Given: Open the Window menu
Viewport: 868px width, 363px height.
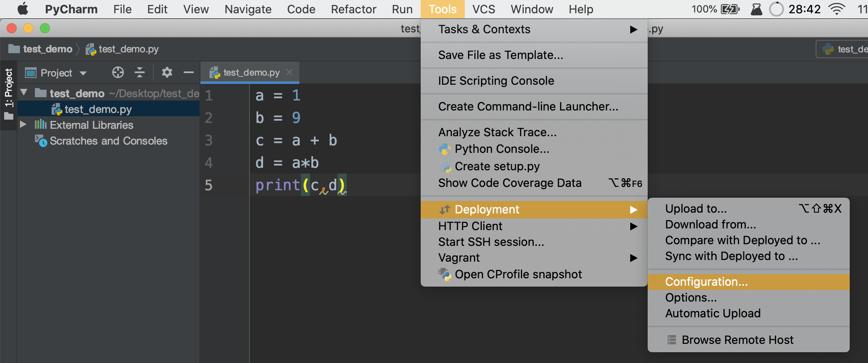Looking at the screenshot, I should click(x=532, y=9).
